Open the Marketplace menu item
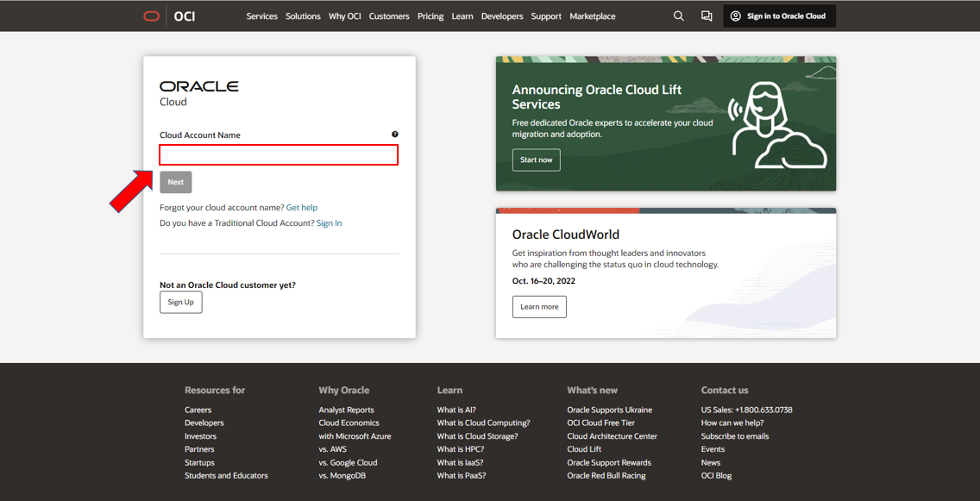The height and width of the screenshot is (501, 980). (592, 16)
